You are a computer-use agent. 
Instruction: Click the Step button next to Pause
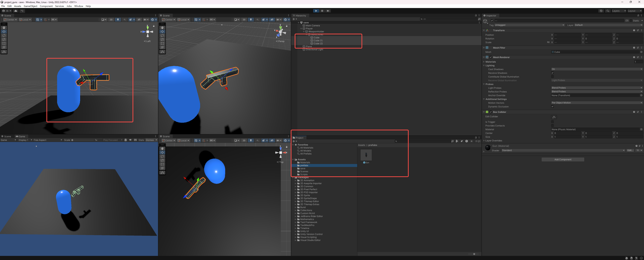pyautogui.click(x=328, y=11)
